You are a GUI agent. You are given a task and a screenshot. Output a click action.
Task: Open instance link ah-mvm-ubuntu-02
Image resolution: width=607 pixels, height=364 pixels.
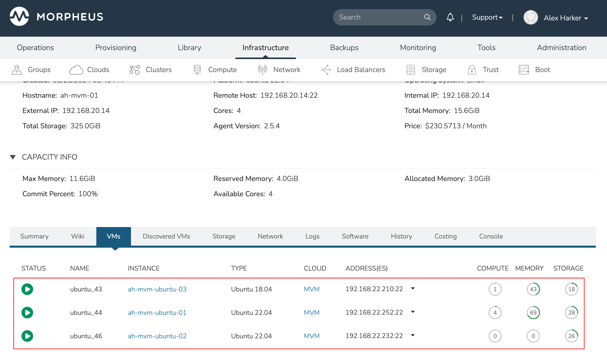[x=157, y=336]
